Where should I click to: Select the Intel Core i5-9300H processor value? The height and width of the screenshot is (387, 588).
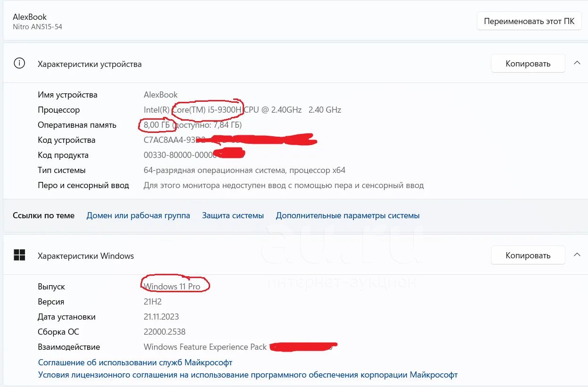tap(242, 110)
